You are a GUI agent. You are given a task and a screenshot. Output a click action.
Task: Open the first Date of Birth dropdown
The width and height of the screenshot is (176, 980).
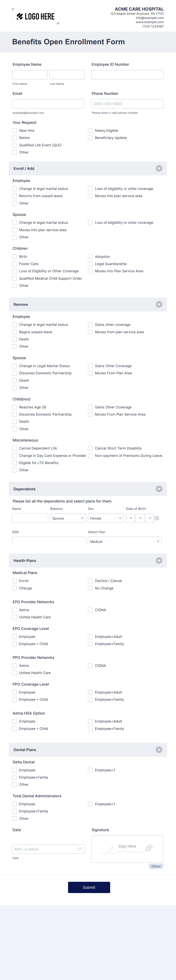[130, 518]
